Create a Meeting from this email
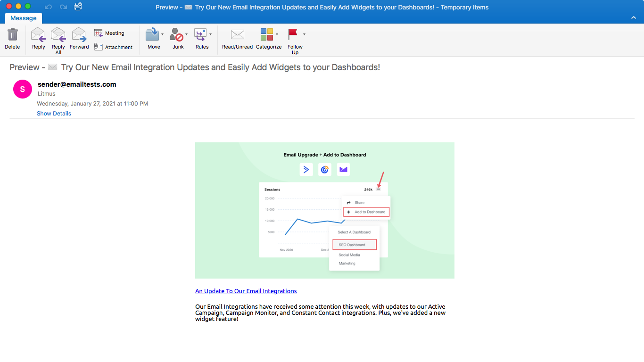644x362 pixels. (109, 32)
